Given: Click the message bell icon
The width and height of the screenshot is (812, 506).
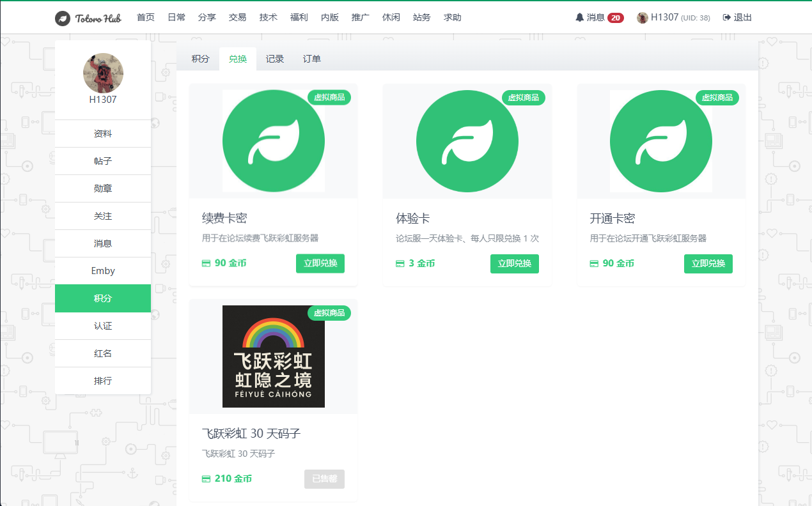Looking at the screenshot, I should (580, 18).
